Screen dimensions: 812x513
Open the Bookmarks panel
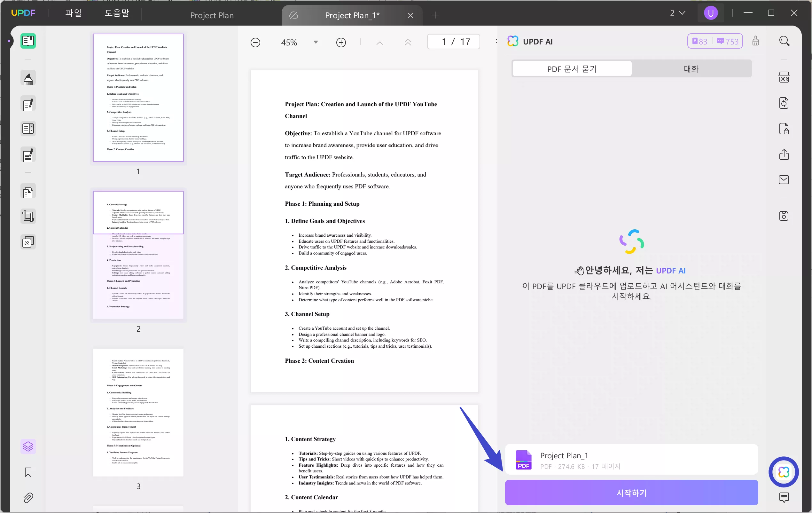pos(28,472)
